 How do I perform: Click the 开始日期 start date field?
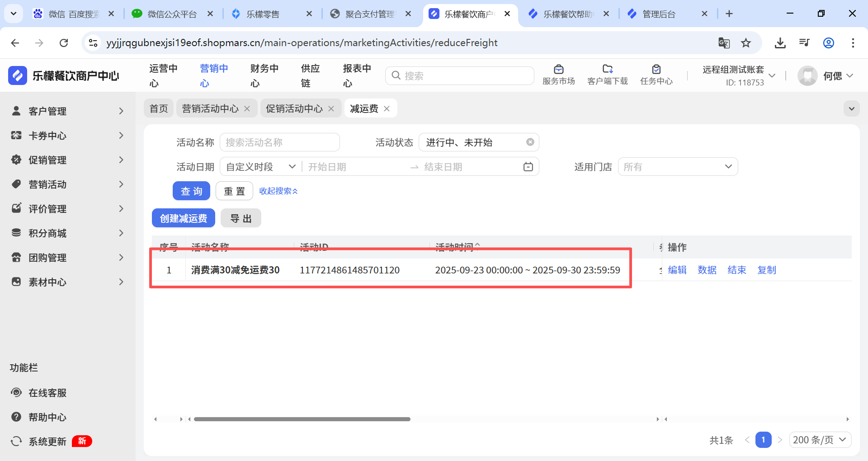(355, 167)
